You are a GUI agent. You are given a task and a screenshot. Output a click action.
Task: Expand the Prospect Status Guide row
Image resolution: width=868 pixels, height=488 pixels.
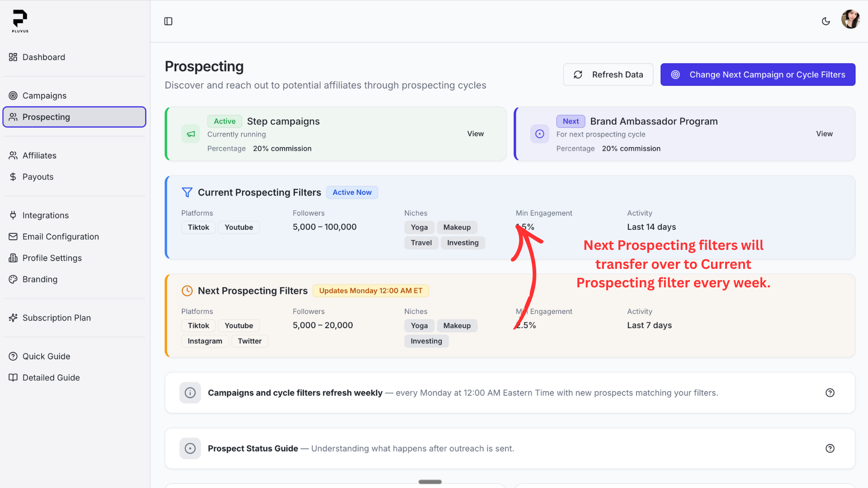coord(510,448)
